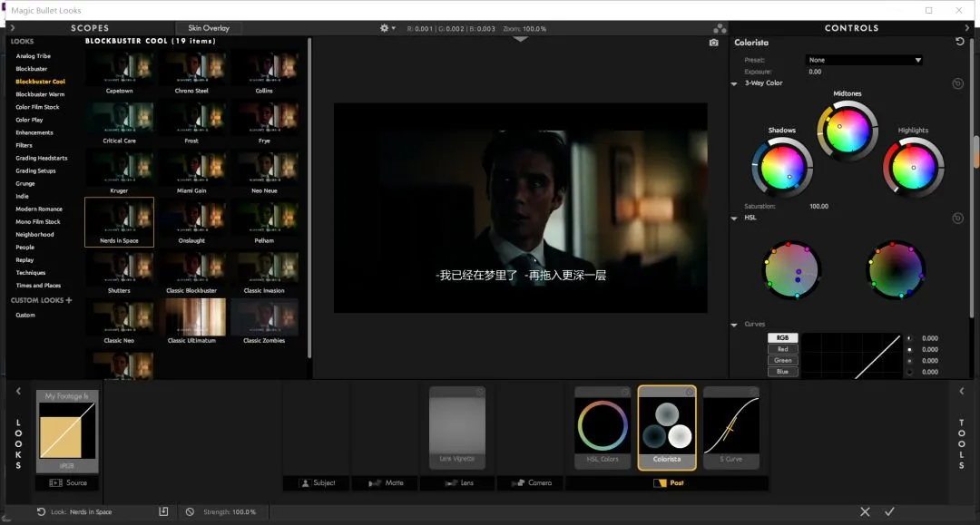Screen dimensions: 980x525
Task: Click the Highlights color wheel
Action: [913, 168]
